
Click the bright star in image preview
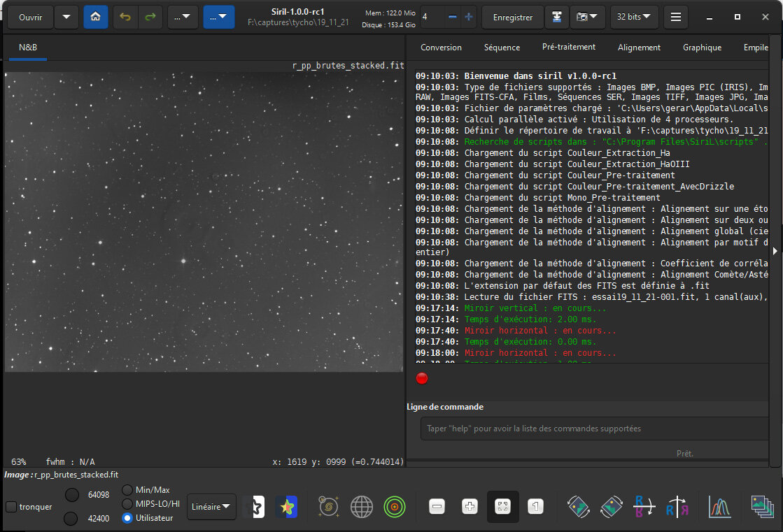pyautogui.click(x=183, y=261)
